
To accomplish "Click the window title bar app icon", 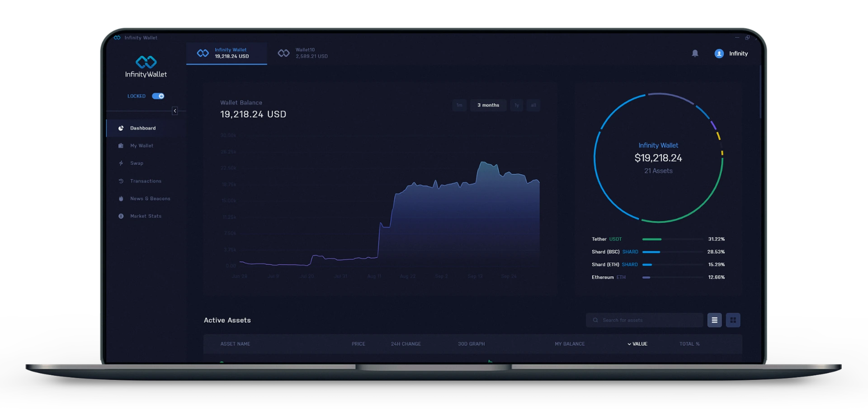I will 117,38.
